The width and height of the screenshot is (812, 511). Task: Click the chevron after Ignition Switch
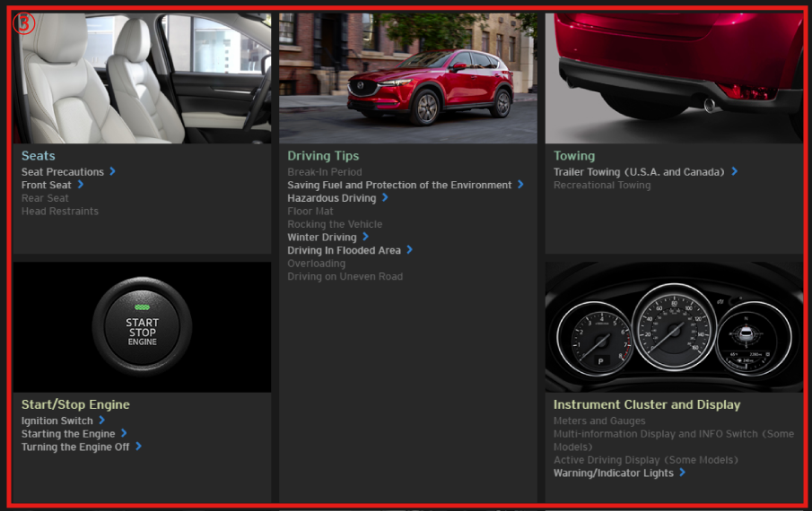pos(101,420)
